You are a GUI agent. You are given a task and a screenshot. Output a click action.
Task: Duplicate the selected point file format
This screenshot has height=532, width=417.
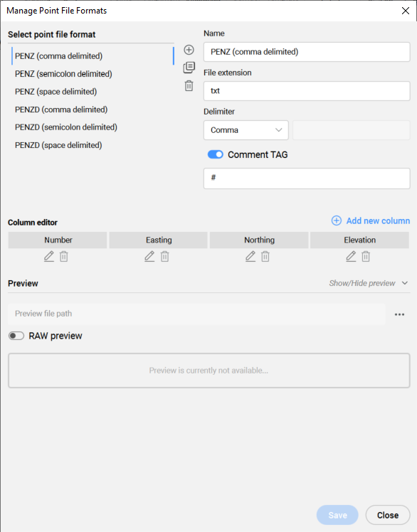189,68
